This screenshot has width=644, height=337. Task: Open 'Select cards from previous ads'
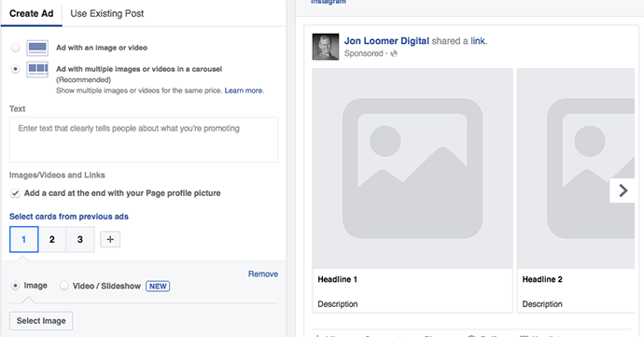(x=69, y=217)
